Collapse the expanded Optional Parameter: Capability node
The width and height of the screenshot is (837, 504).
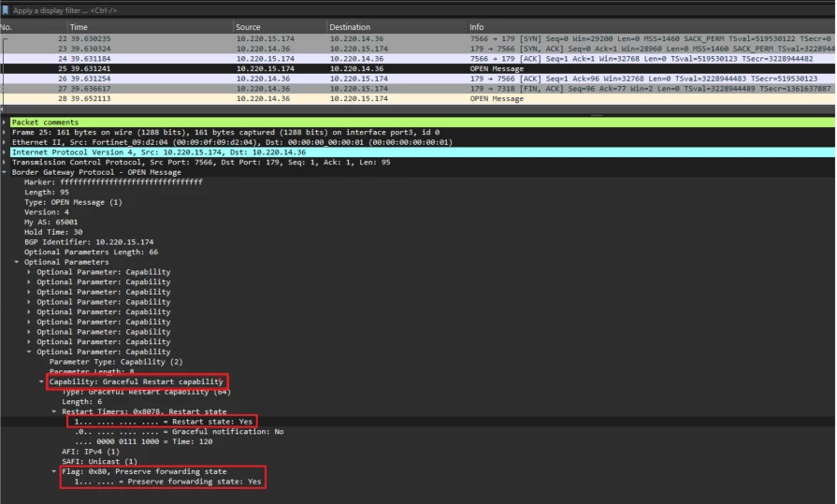pos(29,352)
